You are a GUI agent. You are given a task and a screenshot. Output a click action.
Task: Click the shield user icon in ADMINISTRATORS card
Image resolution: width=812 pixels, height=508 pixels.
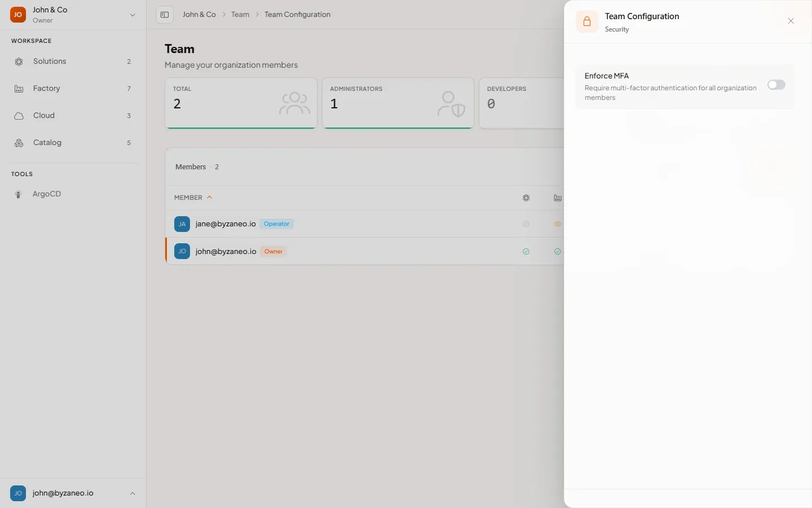pyautogui.click(x=451, y=104)
